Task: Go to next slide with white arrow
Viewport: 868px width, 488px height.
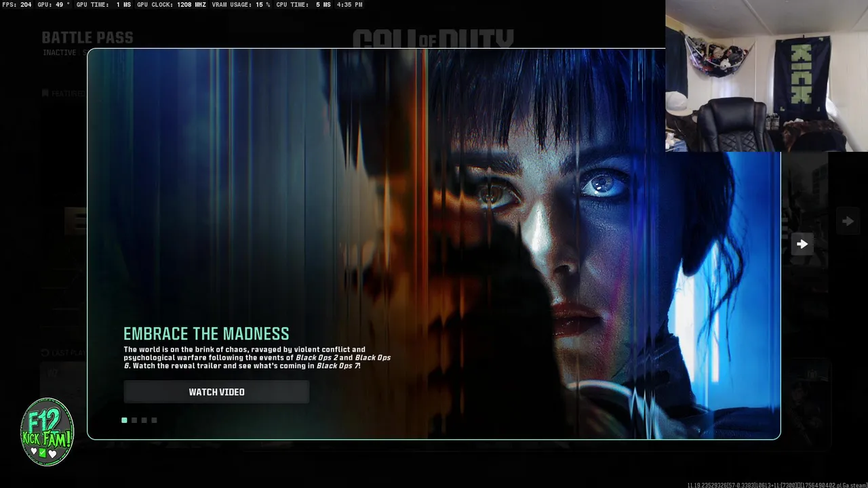Action: [x=802, y=244]
